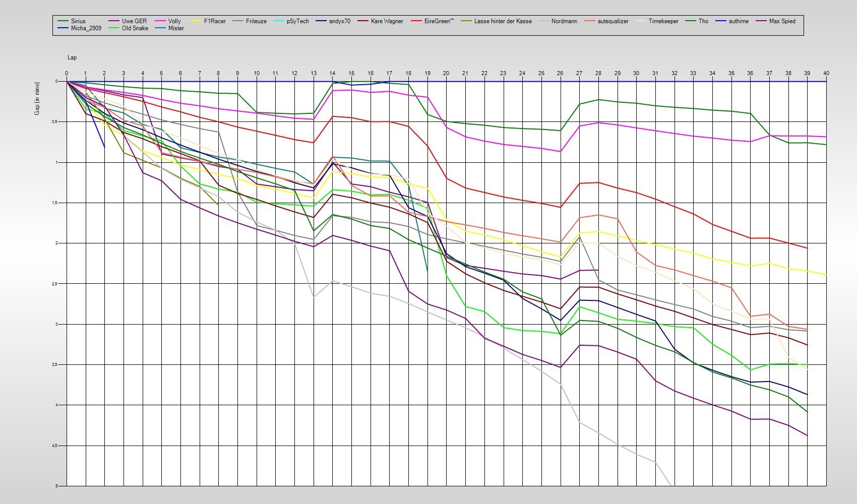Image resolution: width=857 pixels, height=504 pixels.
Task: Click Nordmann in the legend
Action: 564,21
